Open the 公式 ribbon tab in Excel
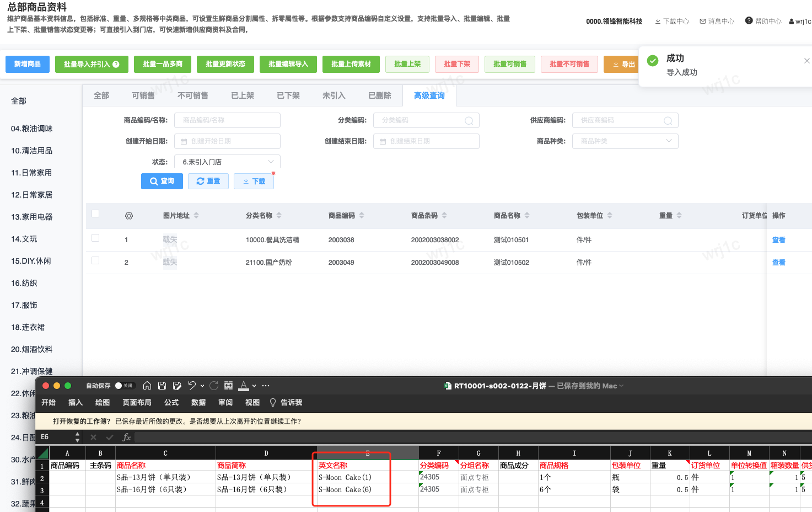Image resolution: width=812 pixels, height=512 pixels. [171, 403]
